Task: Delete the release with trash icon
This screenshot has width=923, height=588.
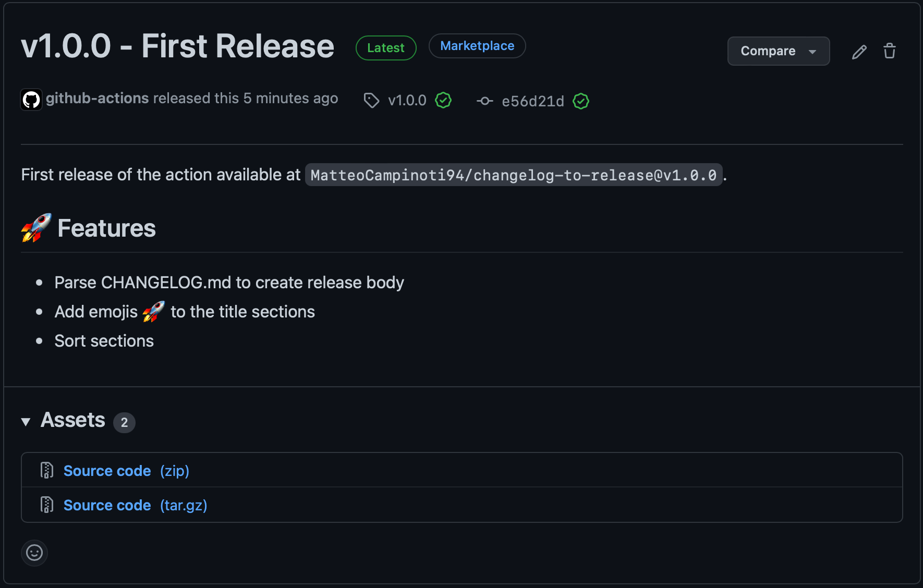Action: 890,51
